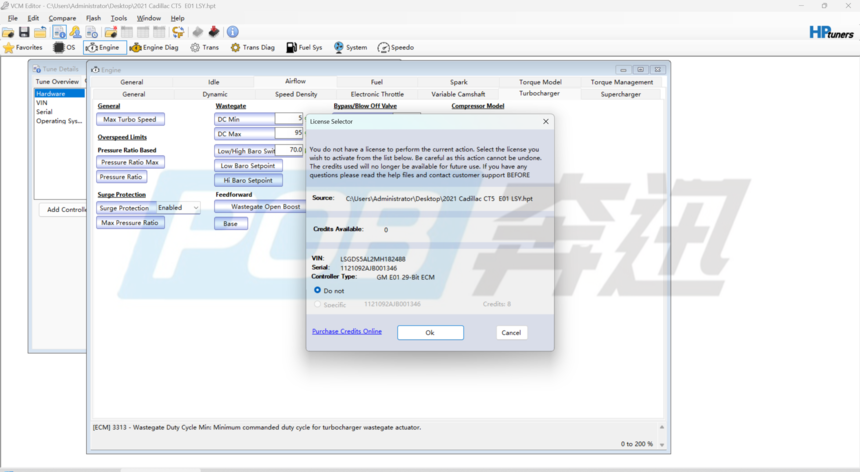The width and height of the screenshot is (860, 472).
Task: Close the License Selector dialog
Action: 546,122
